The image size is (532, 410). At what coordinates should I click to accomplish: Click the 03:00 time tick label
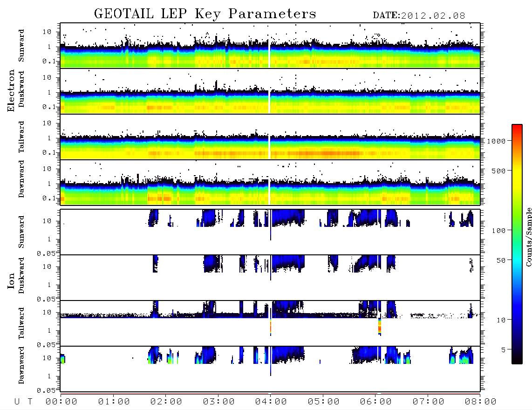pyautogui.click(x=219, y=402)
